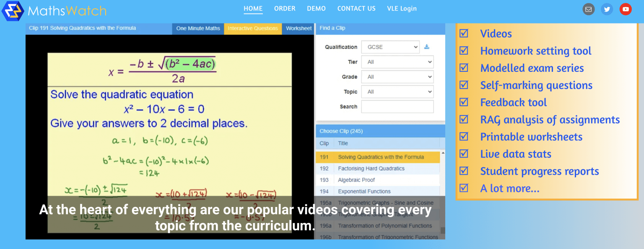
Task: Select clip 196a Transformation of Polynomial Functions
Action: click(x=378, y=225)
